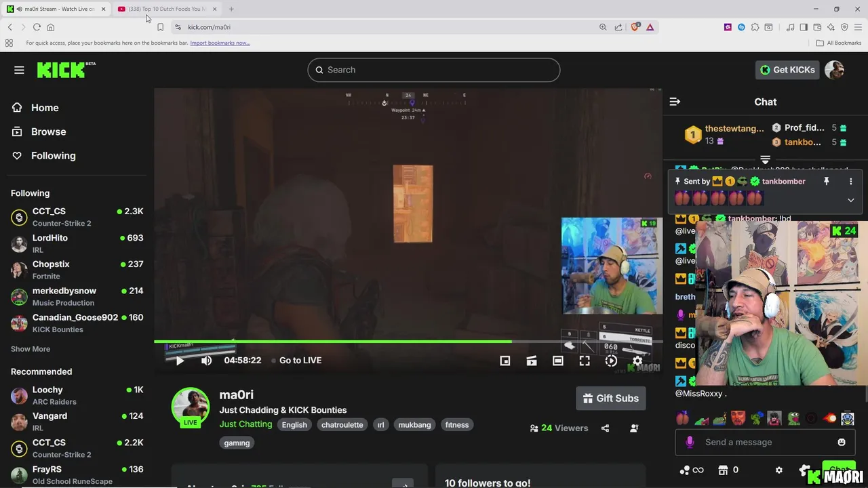
Task: Seek on the video progress bar
Action: coord(408,342)
